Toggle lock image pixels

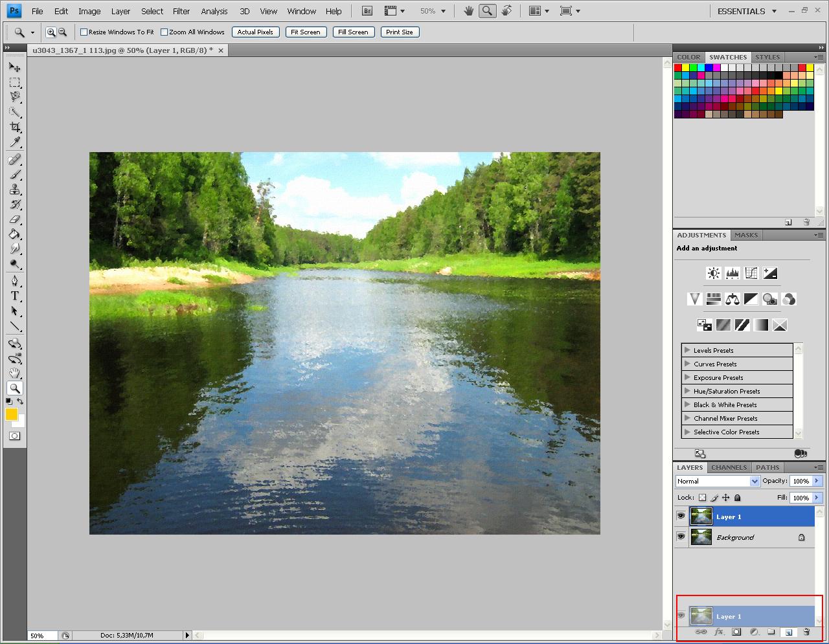[x=714, y=498]
